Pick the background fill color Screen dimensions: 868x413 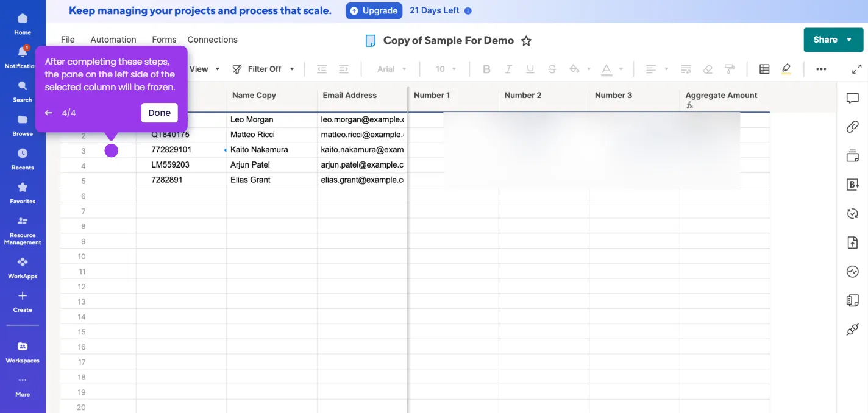[574, 69]
